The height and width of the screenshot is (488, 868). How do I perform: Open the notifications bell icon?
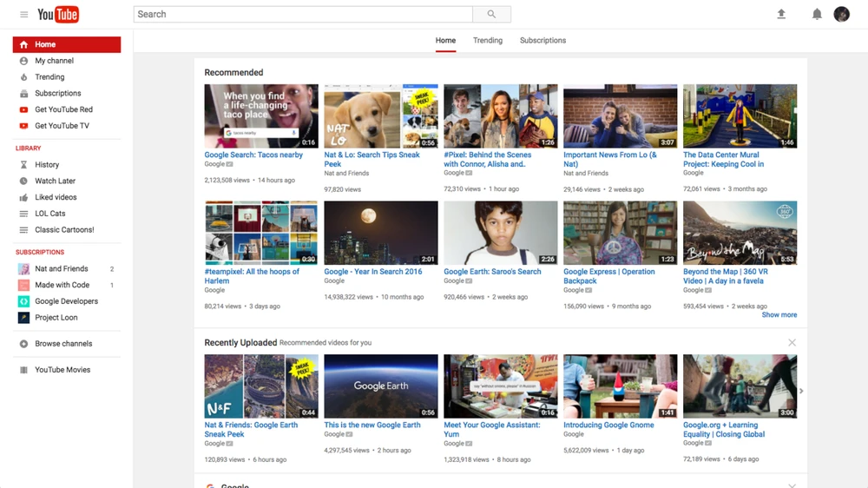(817, 14)
